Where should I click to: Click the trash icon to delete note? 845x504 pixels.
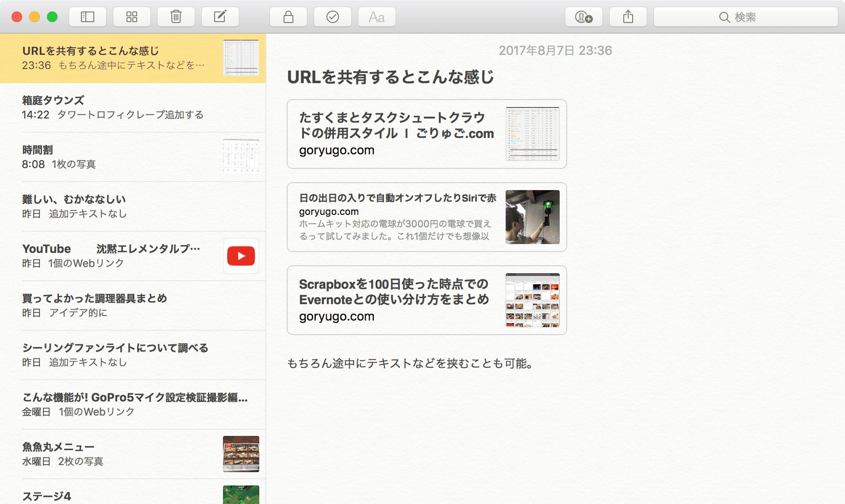[x=176, y=17]
